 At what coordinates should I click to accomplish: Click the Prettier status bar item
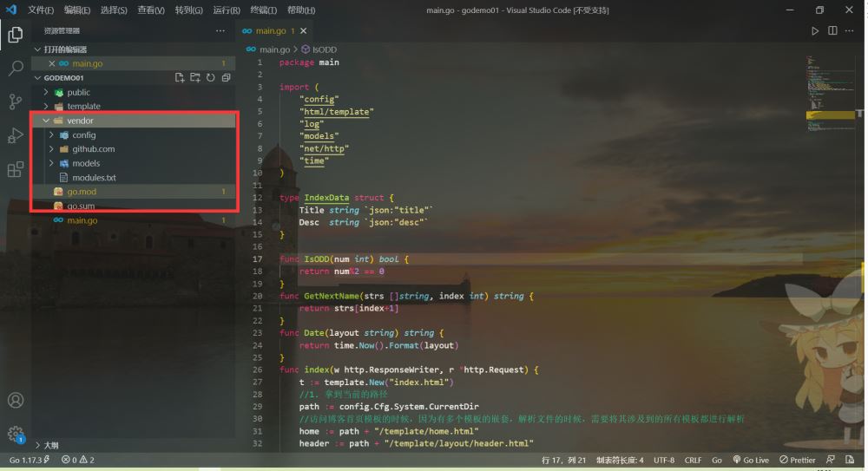797,460
